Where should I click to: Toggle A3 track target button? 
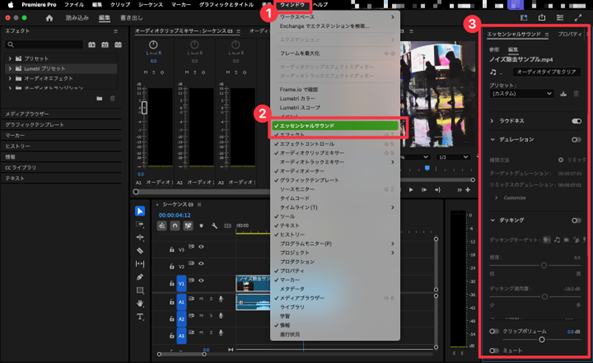[182, 335]
